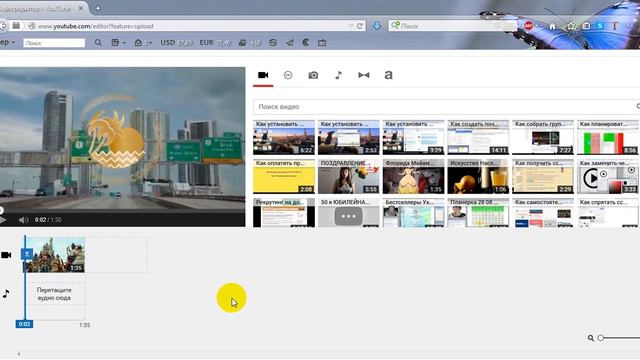Click the T icon in browser toolbar
The image size is (640, 360).
[x=615, y=26]
